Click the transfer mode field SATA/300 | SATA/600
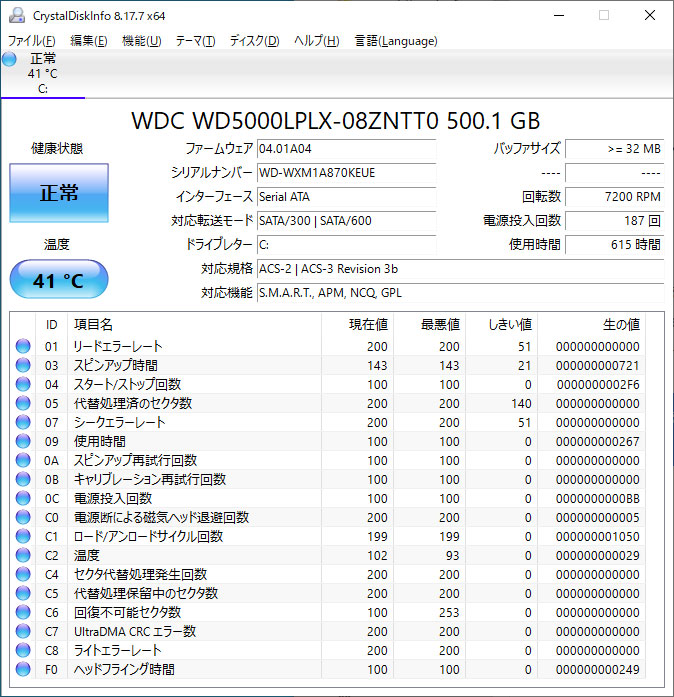Image resolution: width=674 pixels, height=697 pixels. 346,221
